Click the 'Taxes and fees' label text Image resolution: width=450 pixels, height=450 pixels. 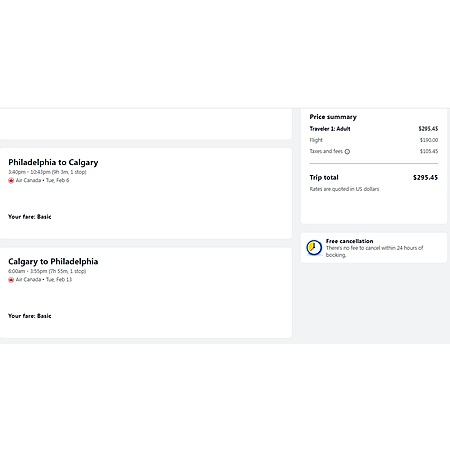(326, 151)
